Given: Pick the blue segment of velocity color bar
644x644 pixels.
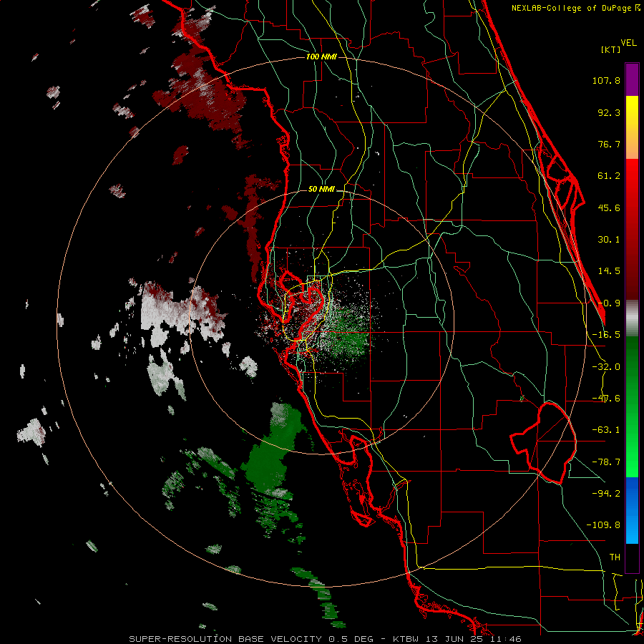Looking at the screenshot, I should [632, 510].
